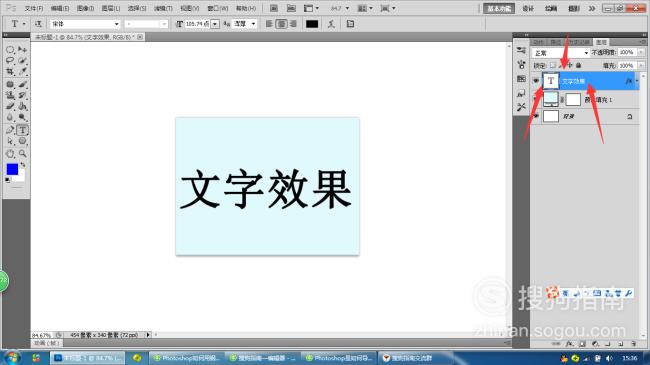The height and width of the screenshot is (365, 650).
Task: Select the History Brush tool
Action: 22,95
